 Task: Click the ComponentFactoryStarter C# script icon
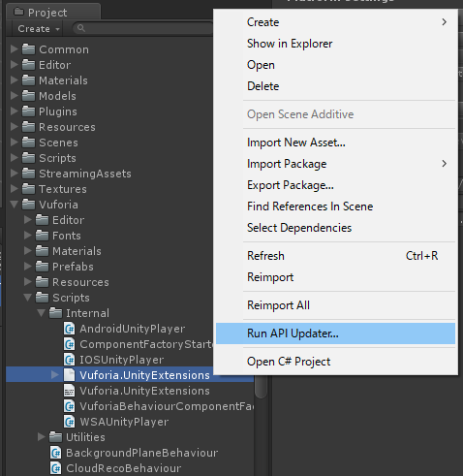70,344
